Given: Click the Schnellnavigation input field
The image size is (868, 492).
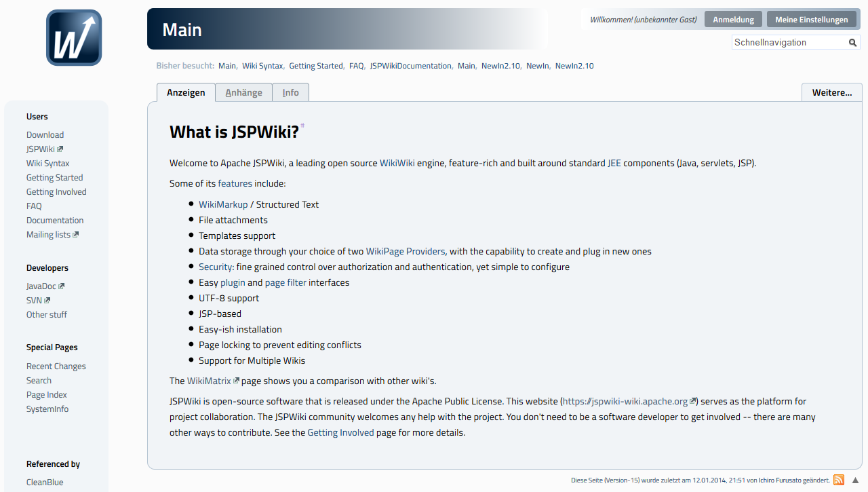Looking at the screenshot, I should pyautogui.click(x=787, y=42).
